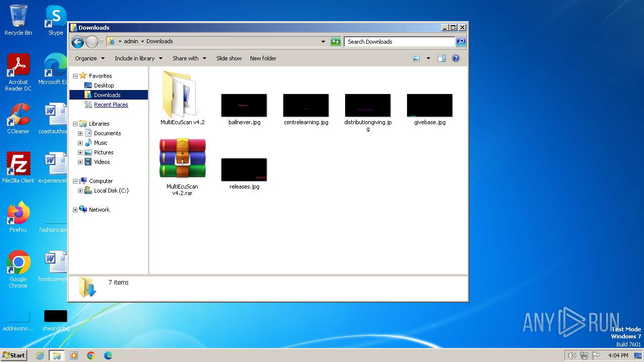Expand the Local Disk (C:) node

pyautogui.click(x=80, y=191)
